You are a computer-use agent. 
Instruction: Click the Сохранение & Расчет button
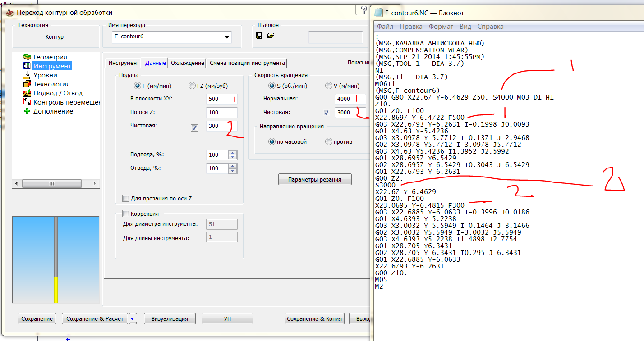click(95, 319)
